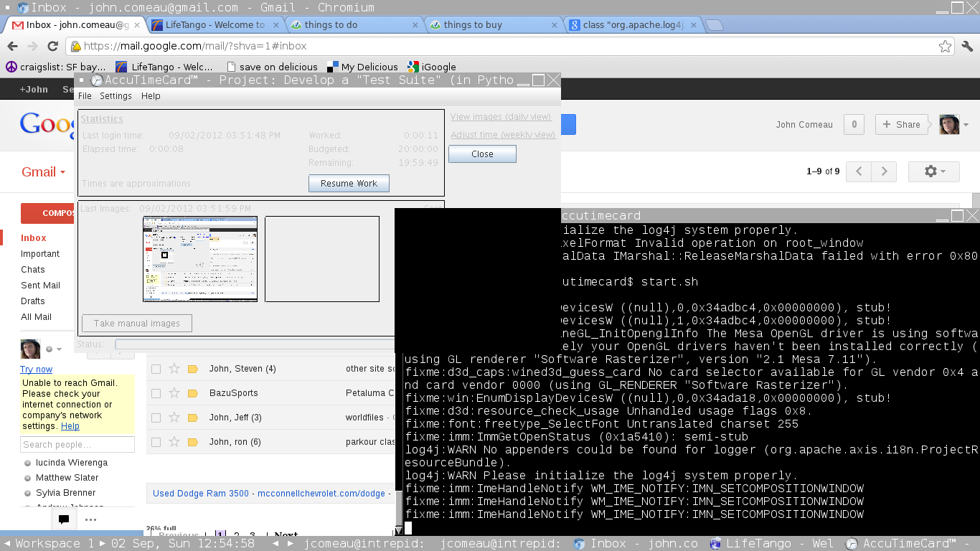Image resolution: width=980 pixels, height=551 pixels.
Task: Select chat contact Matthew Slater
Action: (x=67, y=478)
